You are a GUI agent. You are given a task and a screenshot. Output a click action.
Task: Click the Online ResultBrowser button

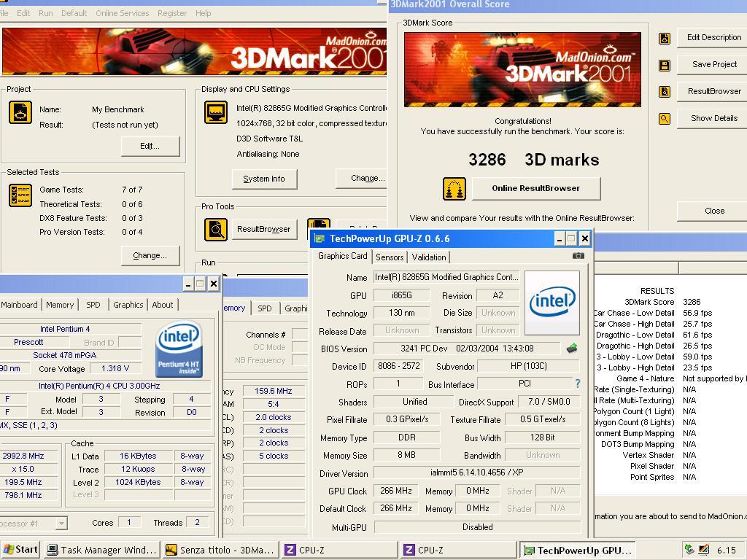(536, 189)
